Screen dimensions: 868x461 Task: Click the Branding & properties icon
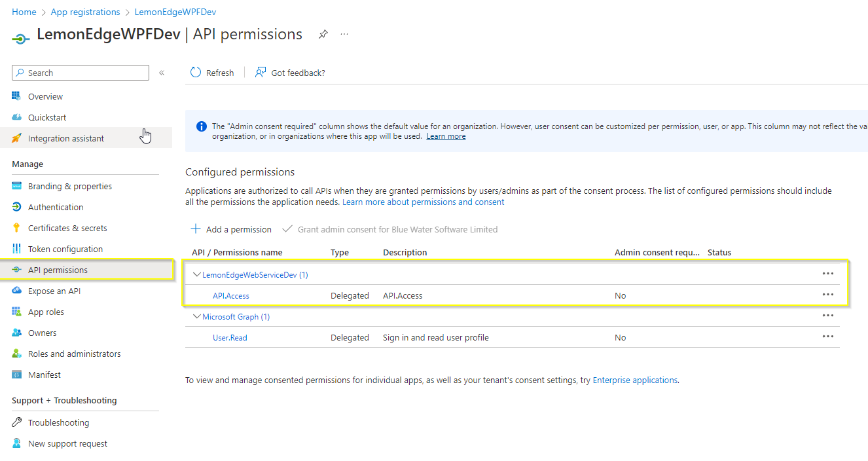[x=17, y=186]
